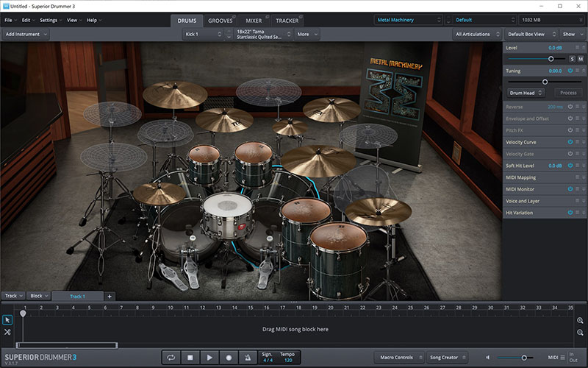Collapse the Tuning section
This screenshot has height=368, width=588.
tap(584, 71)
